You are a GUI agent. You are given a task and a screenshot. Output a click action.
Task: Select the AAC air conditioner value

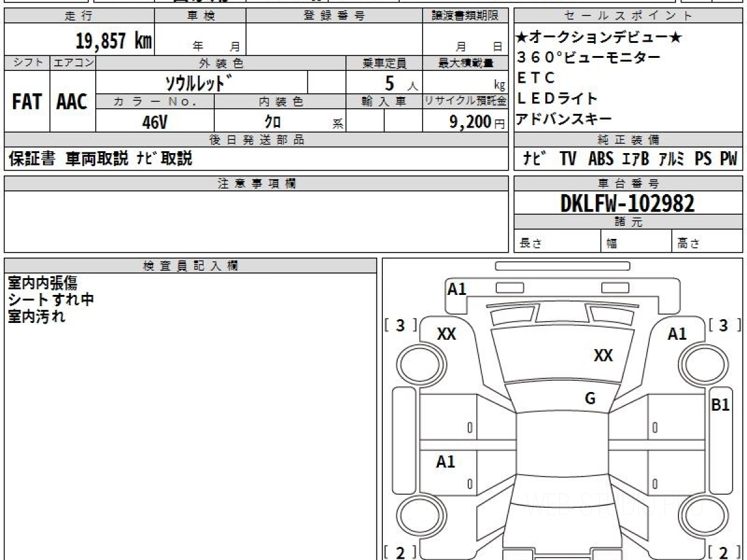pyautogui.click(x=73, y=102)
